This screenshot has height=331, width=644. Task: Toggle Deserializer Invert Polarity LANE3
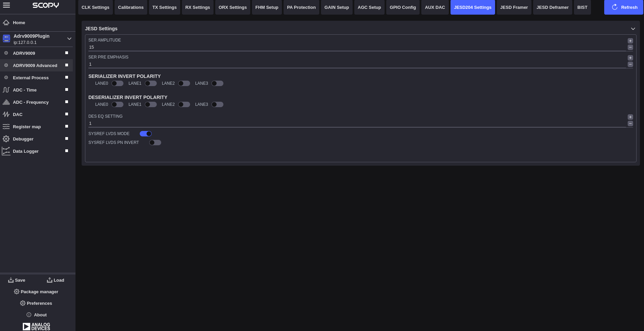click(218, 104)
